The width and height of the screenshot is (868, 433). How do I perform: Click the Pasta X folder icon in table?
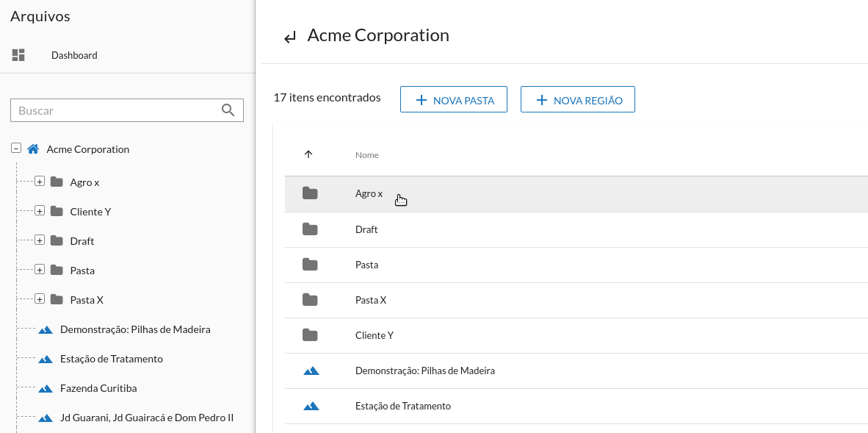pyautogui.click(x=310, y=300)
